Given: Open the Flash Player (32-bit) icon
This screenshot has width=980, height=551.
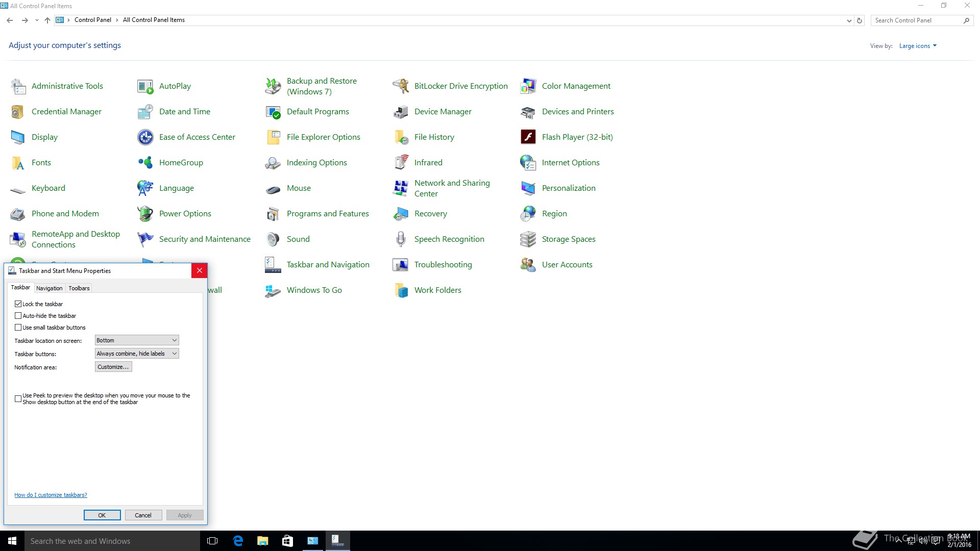Looking at the screenshot, I should coord(528,137).
